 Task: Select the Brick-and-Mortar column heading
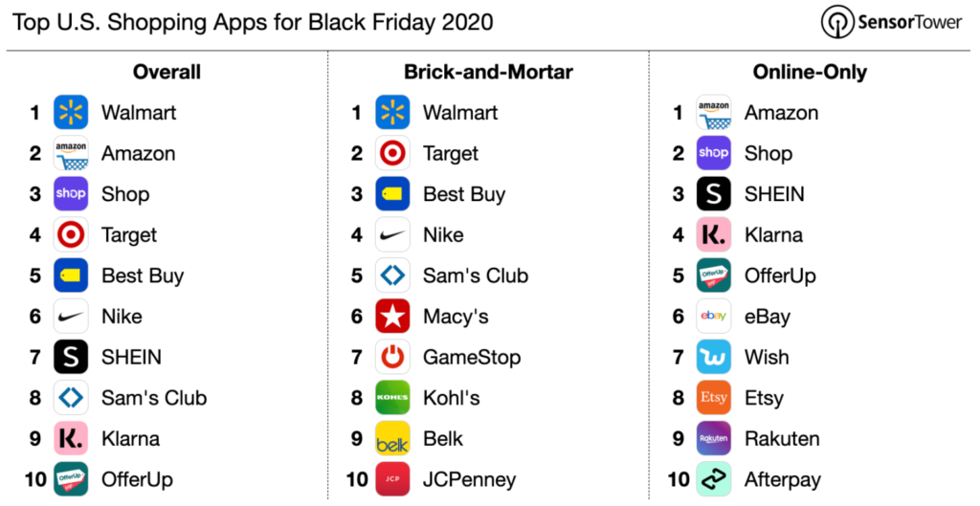click(x=488, y=72)
